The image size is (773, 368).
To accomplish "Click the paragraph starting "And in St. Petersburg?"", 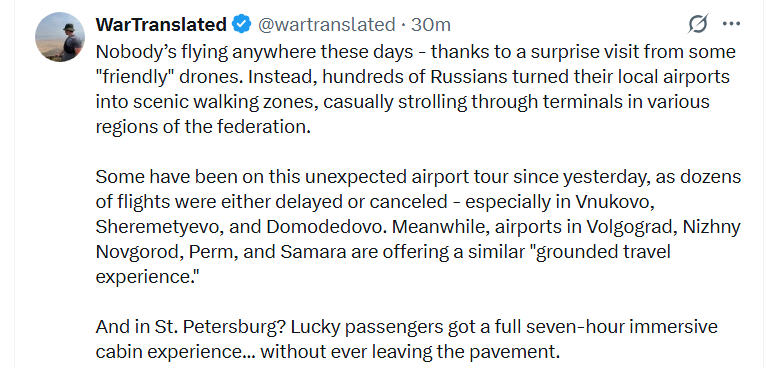I will coord(406,339).
